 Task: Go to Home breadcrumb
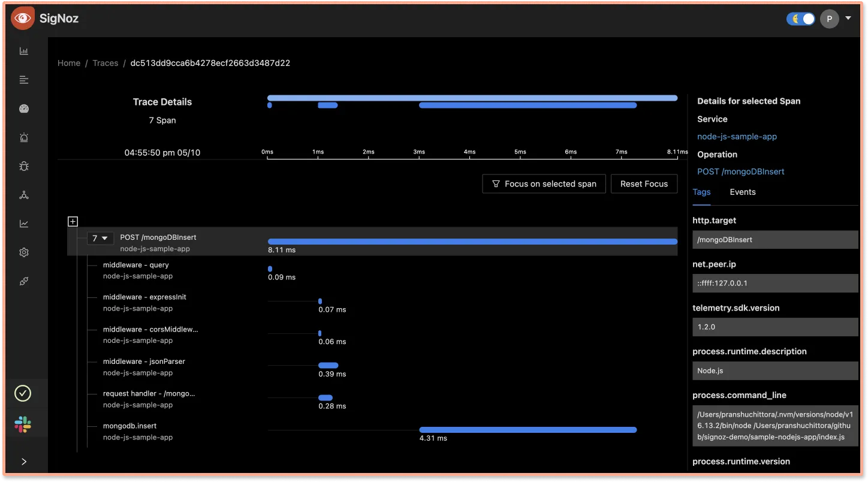69,63
